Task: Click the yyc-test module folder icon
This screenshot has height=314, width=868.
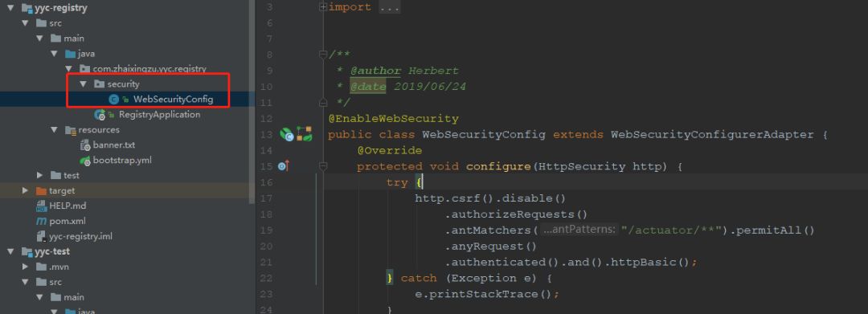Action: click(x=27, y=251)
